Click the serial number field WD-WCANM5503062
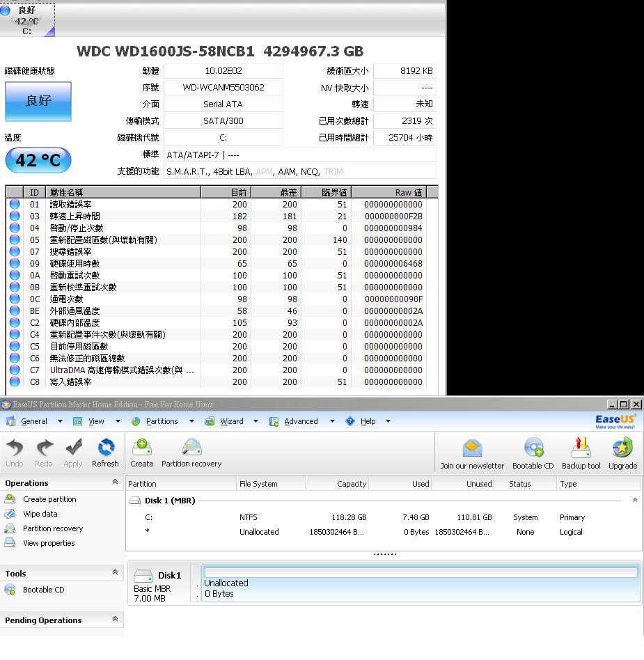Screen dimensions: 644x660 click(223, 88)
